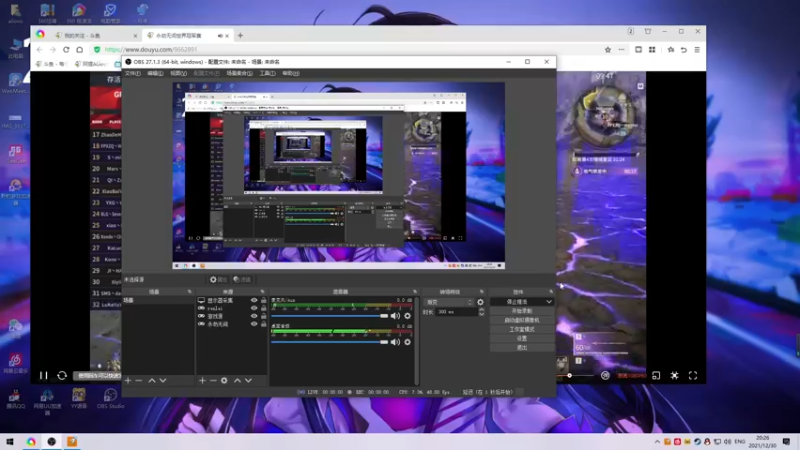Toggle visibility of the second source row
Viewport: 800px width, 450px height.
tap(254, 308)
